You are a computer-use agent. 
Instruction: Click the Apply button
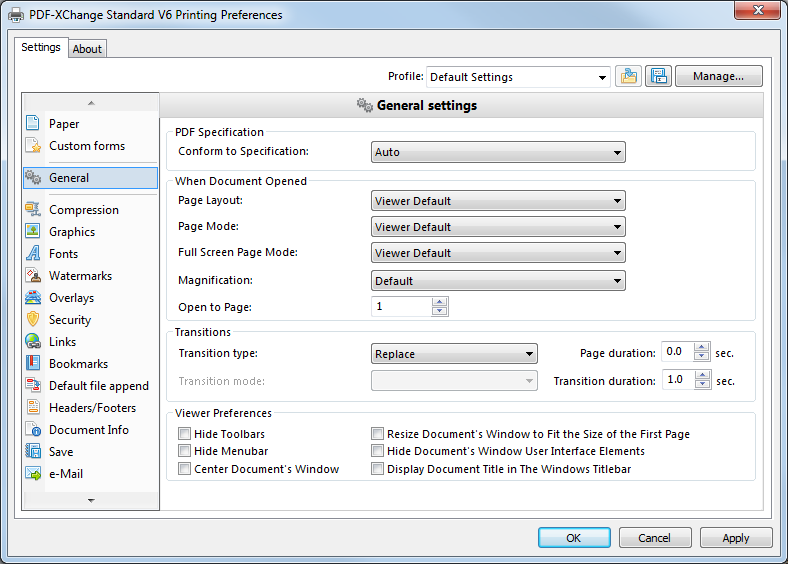click(736, 538)
